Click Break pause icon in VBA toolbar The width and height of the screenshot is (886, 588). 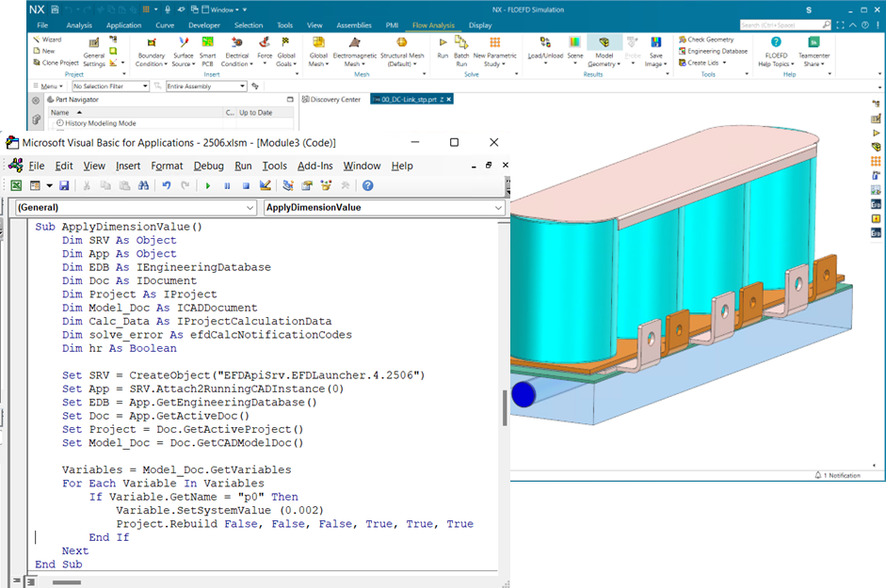click(227, 186)
